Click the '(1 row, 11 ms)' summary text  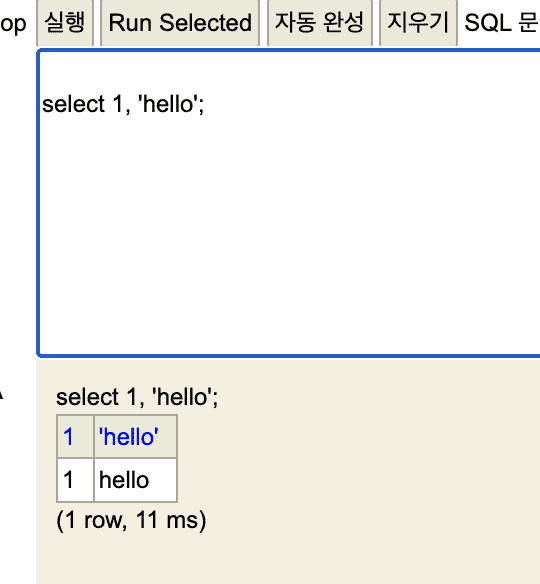(x=131, y=520)
